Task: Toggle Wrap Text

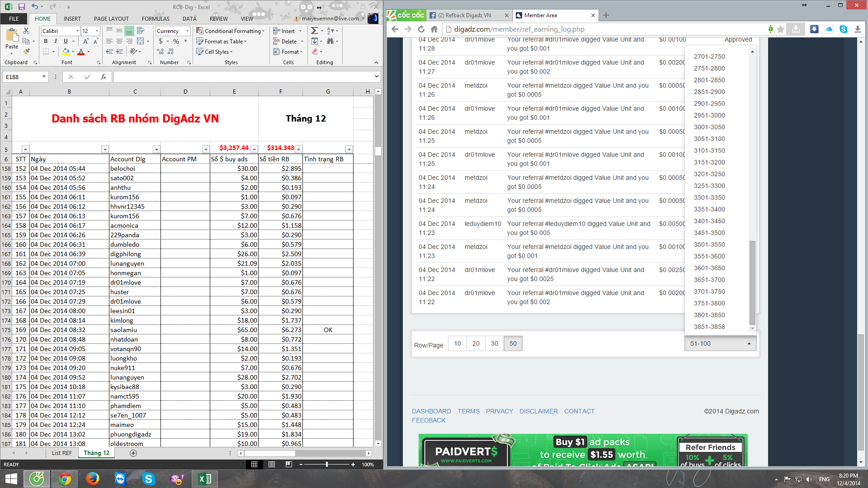Action: click(140, 31)
